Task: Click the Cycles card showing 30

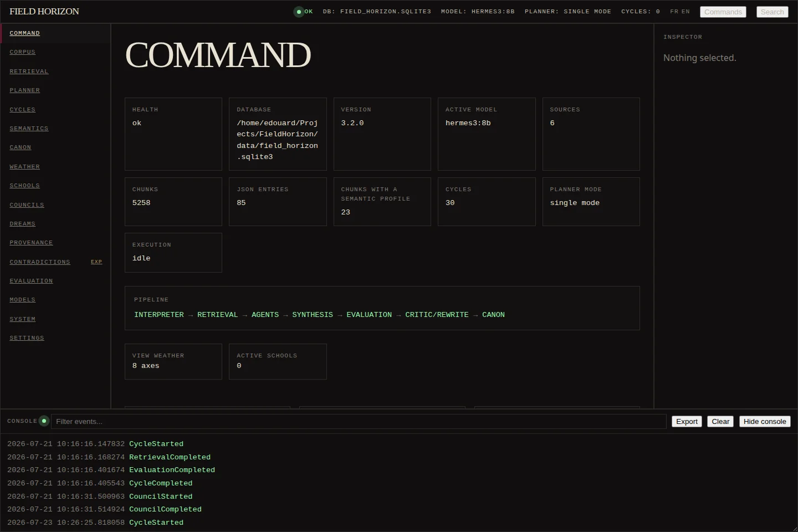Action: 487,202
